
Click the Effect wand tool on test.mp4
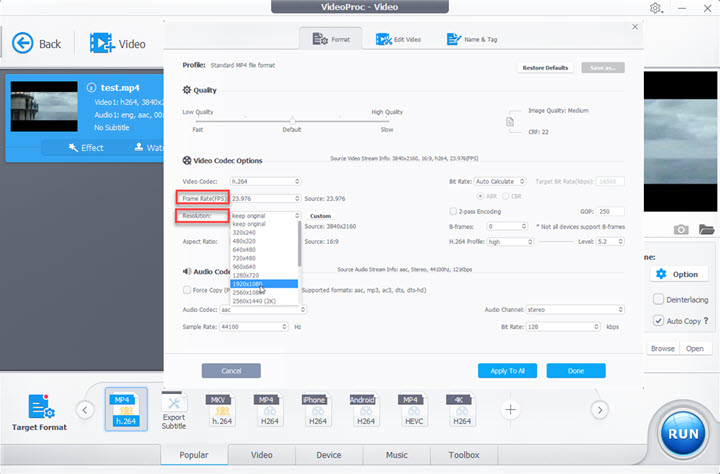click(x=86, y=147)
